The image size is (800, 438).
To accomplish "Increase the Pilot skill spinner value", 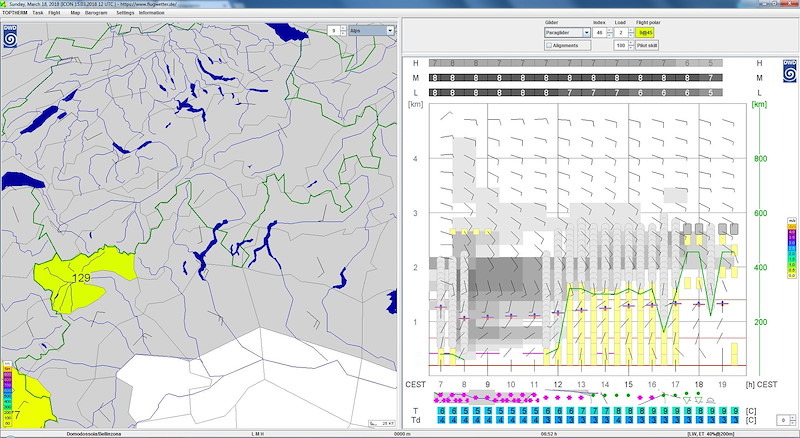I will tap(631, 43).
